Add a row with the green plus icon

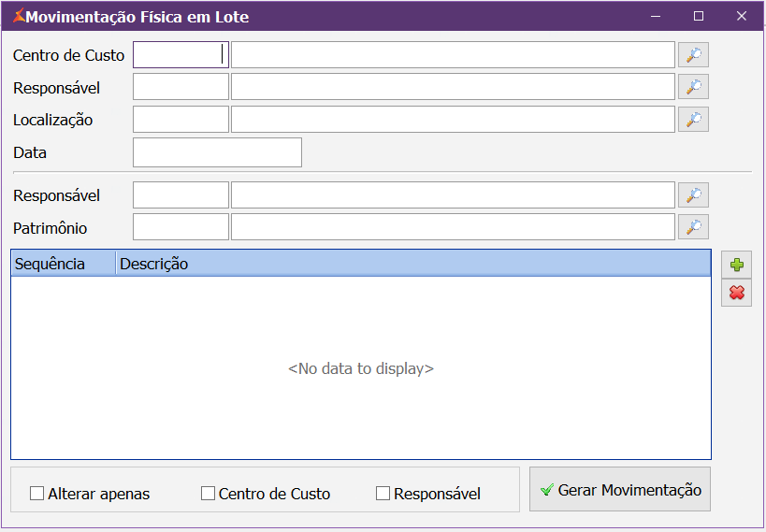736,265
